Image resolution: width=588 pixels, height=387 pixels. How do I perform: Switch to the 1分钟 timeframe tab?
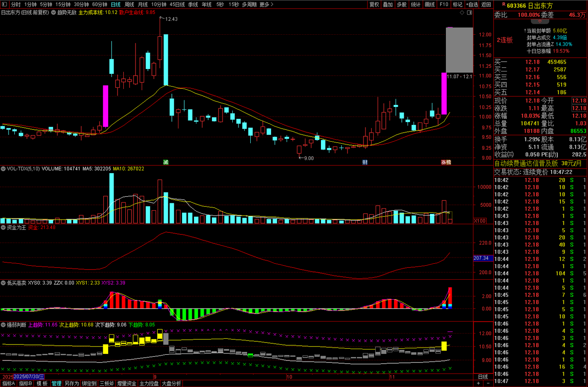[30, 4]
